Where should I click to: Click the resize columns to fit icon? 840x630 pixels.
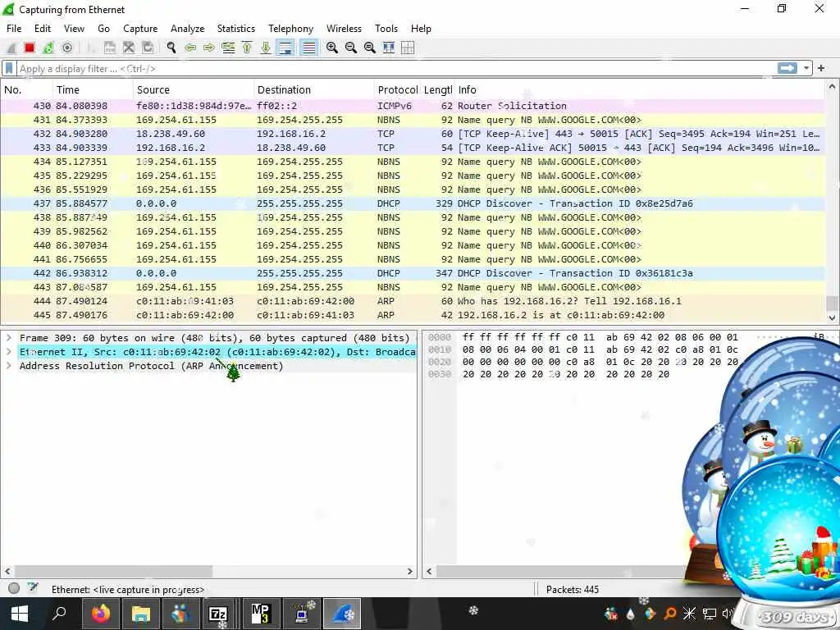[x=389, y=48]
